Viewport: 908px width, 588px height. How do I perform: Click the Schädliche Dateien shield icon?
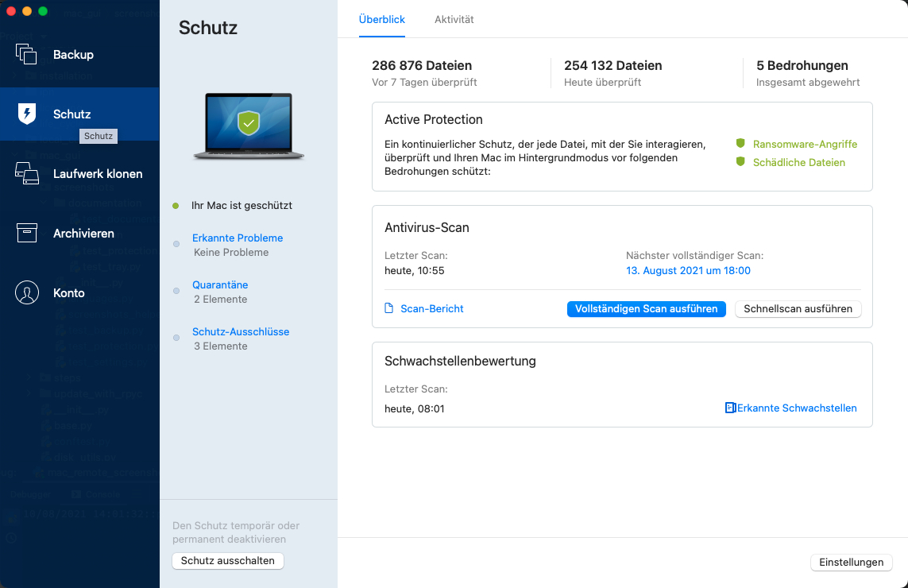click(740, 161)
